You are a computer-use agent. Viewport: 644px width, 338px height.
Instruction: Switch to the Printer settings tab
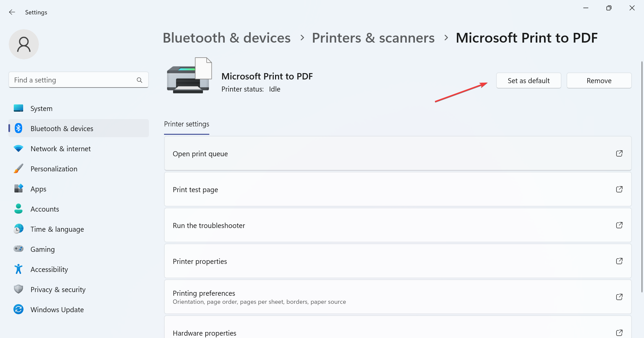pyautogui.click(x=186, y=124)
